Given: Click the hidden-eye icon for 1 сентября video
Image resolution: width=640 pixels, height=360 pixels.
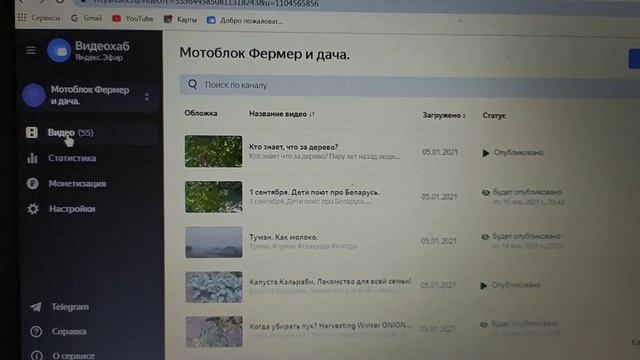Looking at the screenshot, I should 485,193.
